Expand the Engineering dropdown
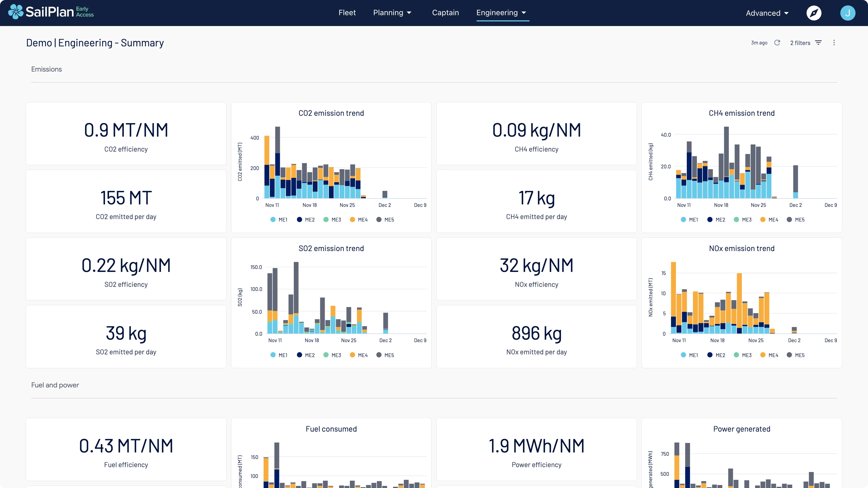Viewport: 868px width, 488px height. (x=501, y=13)
